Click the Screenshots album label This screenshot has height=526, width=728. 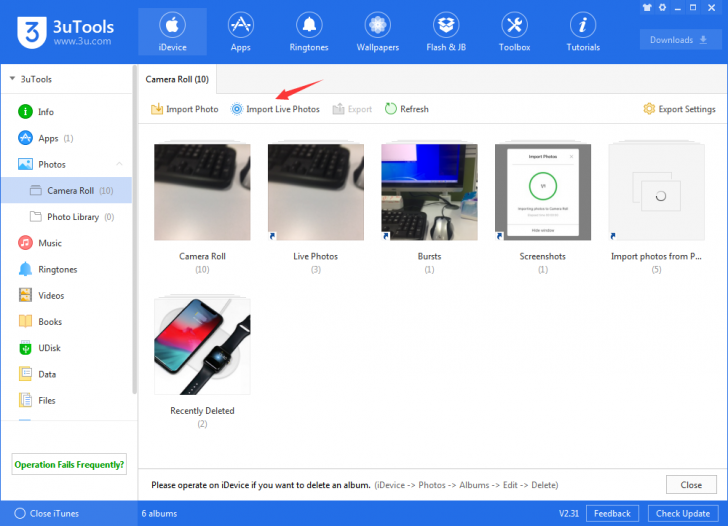pos(543,256)
